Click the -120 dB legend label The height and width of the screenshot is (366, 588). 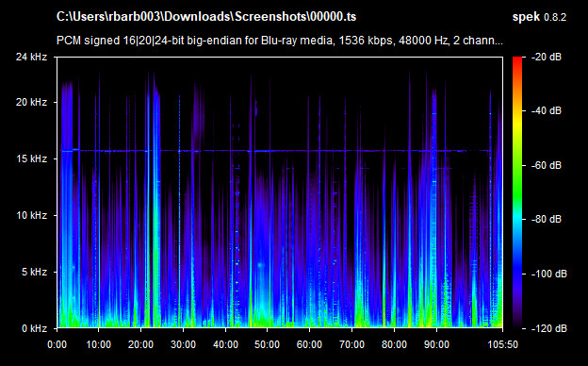coord(549,328)
